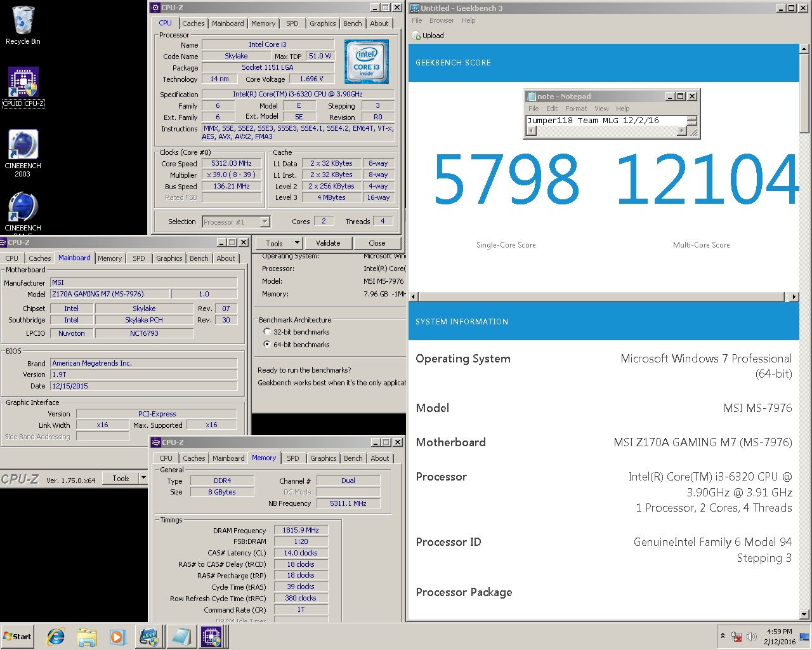812x650 pixels.
Task: Open the arrow beside Tools in the CPU-Z Mainboard window
Action: pyautogui.click(x=143, y=479)
